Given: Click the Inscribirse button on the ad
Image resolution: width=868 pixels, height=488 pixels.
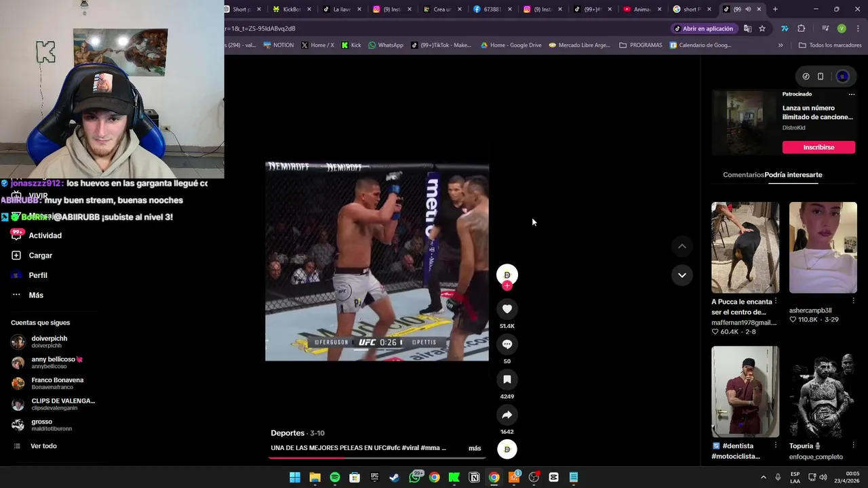Looking at the screenshot, I should point(818,147).
